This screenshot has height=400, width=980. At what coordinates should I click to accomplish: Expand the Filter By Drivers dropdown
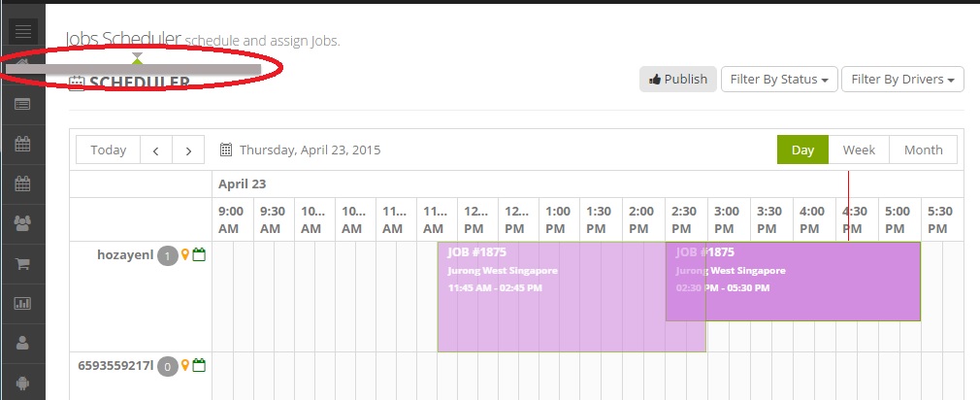tap(902, 79)
